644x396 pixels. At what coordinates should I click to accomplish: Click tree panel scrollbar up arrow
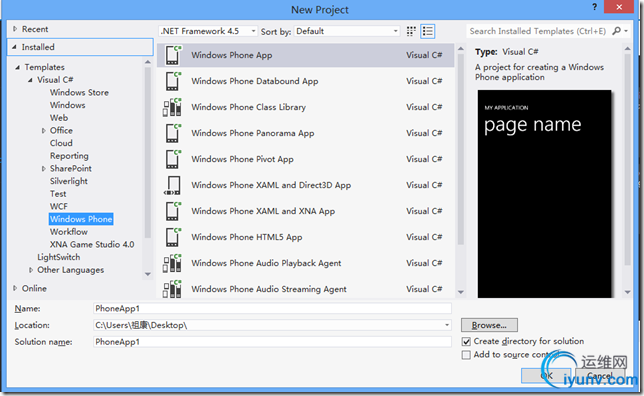click(148, 62)
